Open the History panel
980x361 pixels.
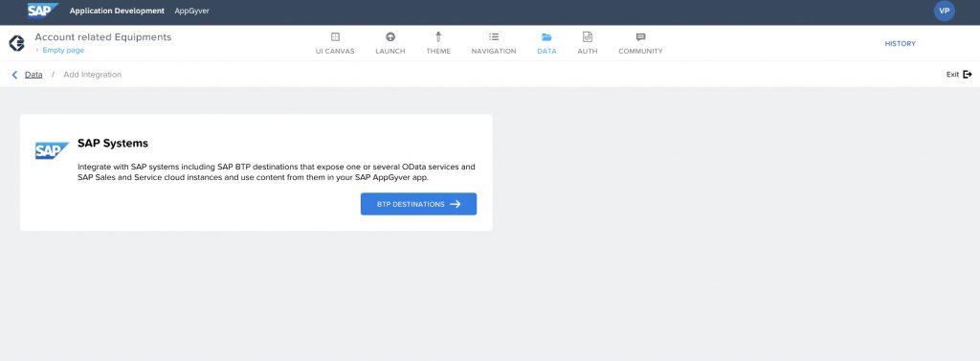coord(900,44)
